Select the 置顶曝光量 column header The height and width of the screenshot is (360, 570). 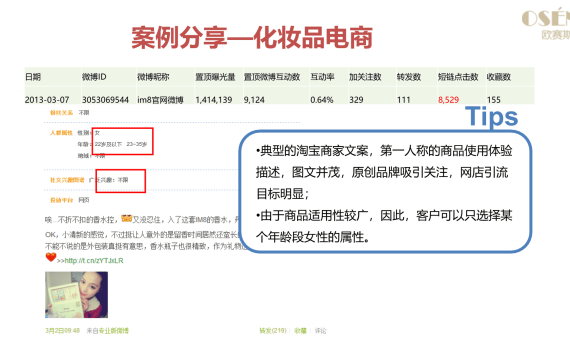[x=216, y=77]
